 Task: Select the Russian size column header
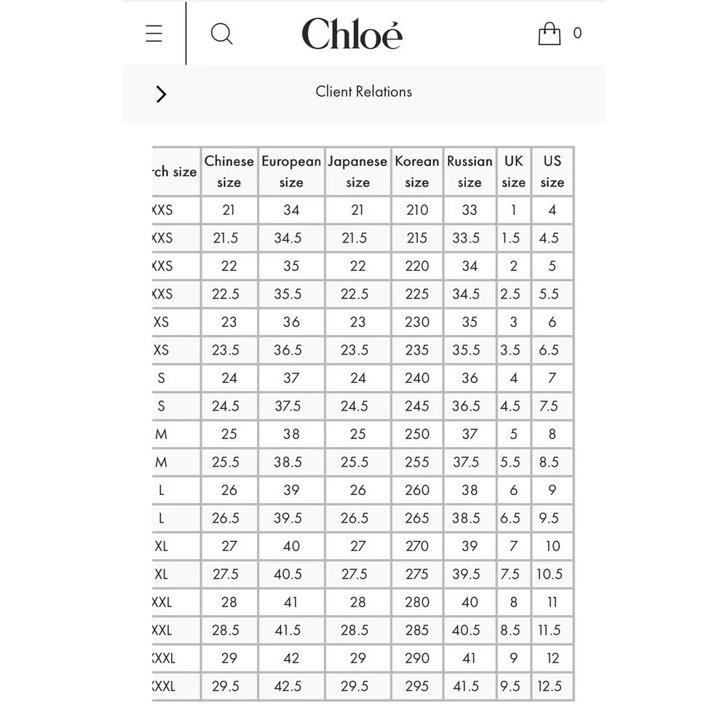[x=470, y=171]
